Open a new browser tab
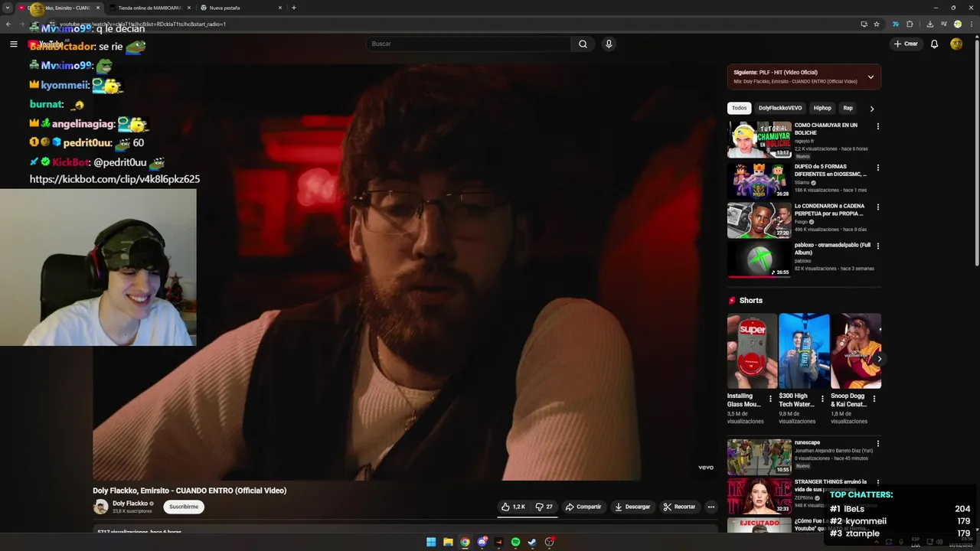Screen dimensions: 980x551 coord(294,8)
